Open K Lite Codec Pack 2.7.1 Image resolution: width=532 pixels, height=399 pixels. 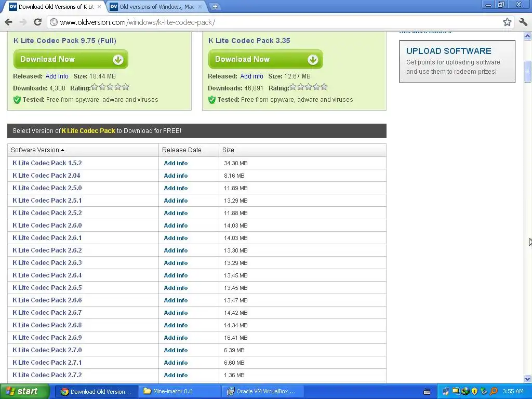point(47,362)
